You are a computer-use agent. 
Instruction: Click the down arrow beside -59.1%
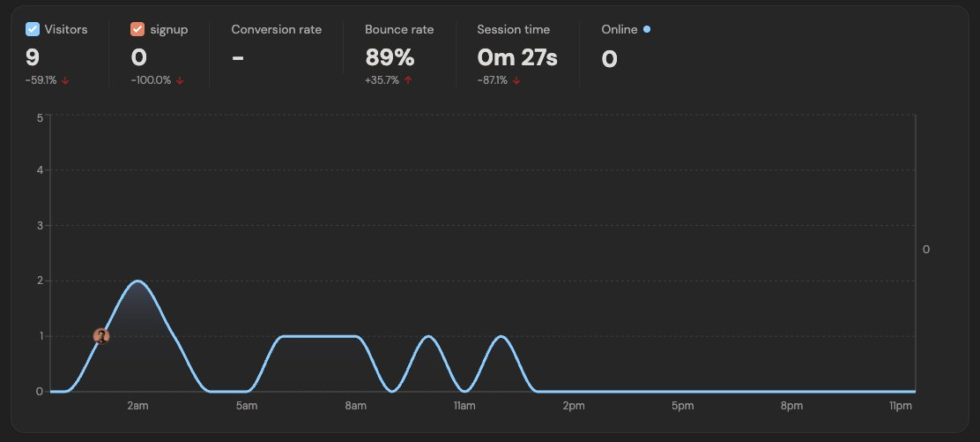[65, 80]
